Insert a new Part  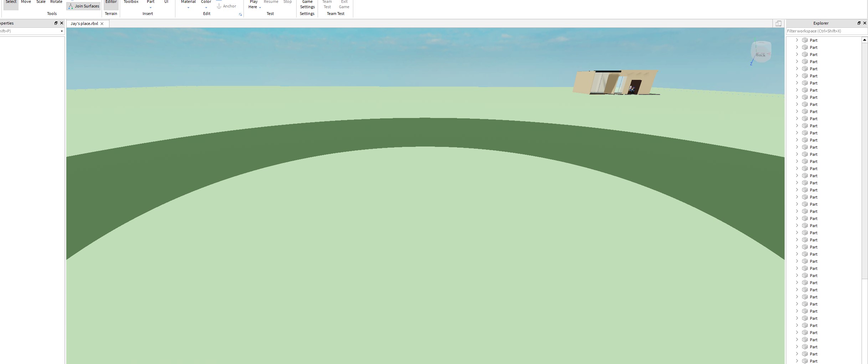point(150,2)
